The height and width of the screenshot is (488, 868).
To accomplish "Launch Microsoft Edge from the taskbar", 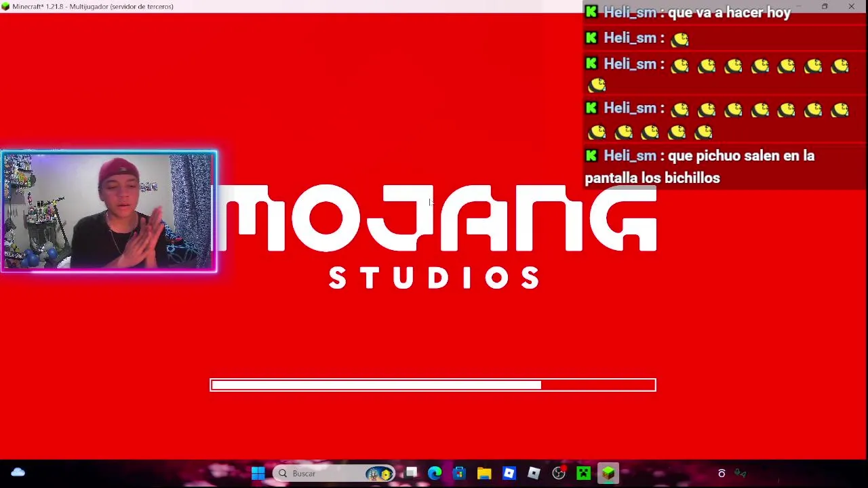I will pos(435,473).
